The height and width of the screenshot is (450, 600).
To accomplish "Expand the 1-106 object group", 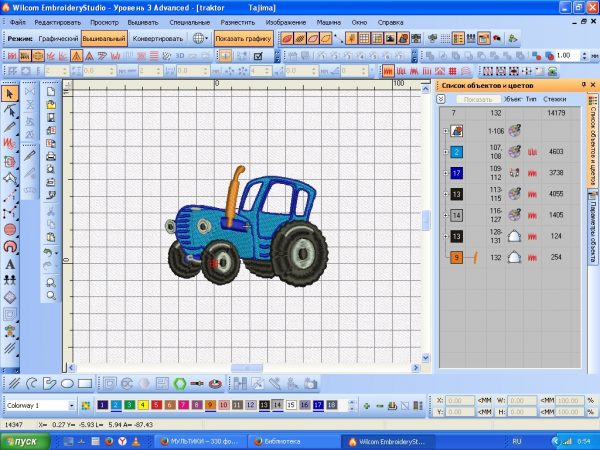I will [445, 131].
